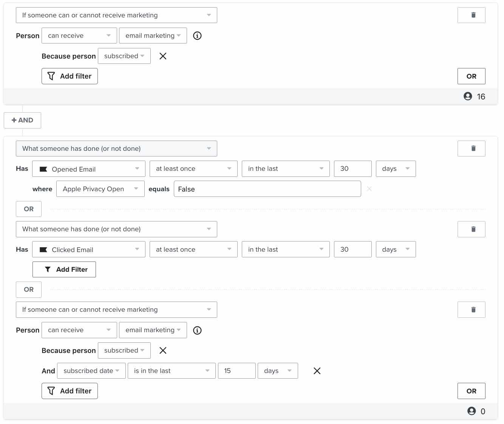Show info for top email marketing condition
The width and height of the screenshot is (504, 424).
(197, 36)
